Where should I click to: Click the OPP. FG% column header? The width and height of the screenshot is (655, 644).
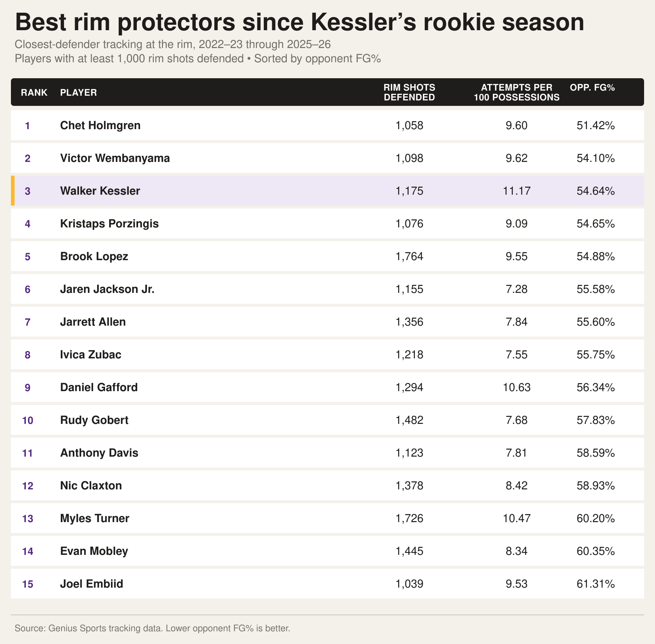pyautogui.click(x=592, y=88)
